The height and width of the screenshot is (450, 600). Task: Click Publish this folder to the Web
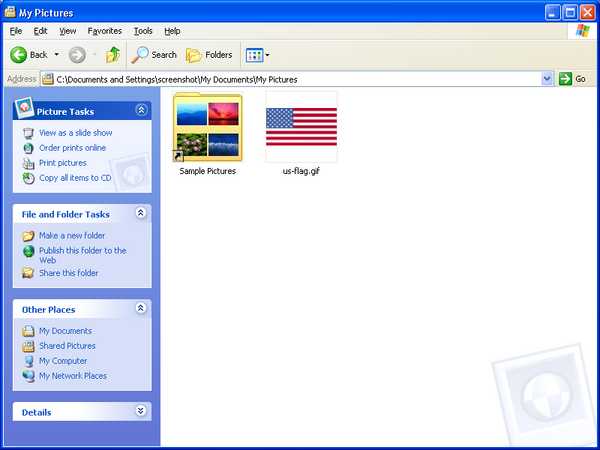coord(83,255)
